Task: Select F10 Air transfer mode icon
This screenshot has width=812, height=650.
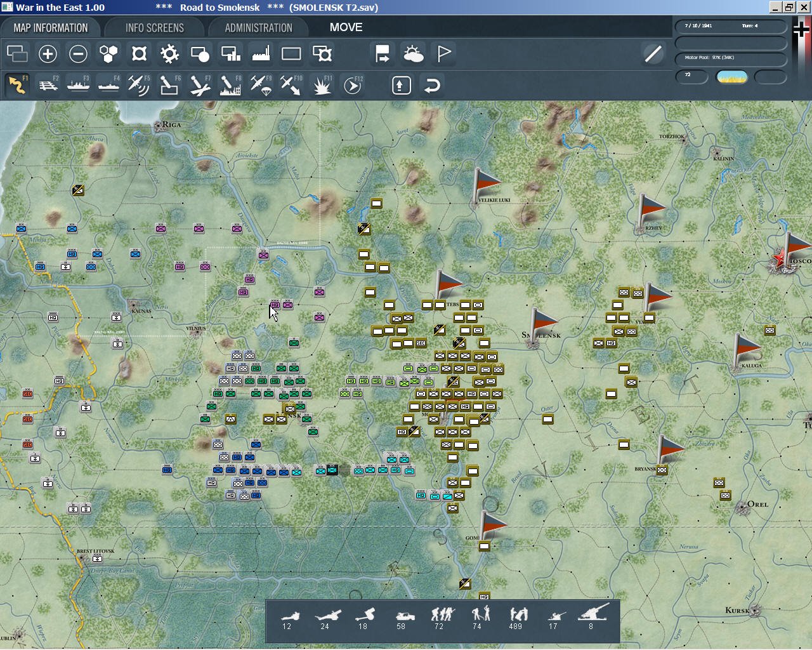Action: [291, 85]
